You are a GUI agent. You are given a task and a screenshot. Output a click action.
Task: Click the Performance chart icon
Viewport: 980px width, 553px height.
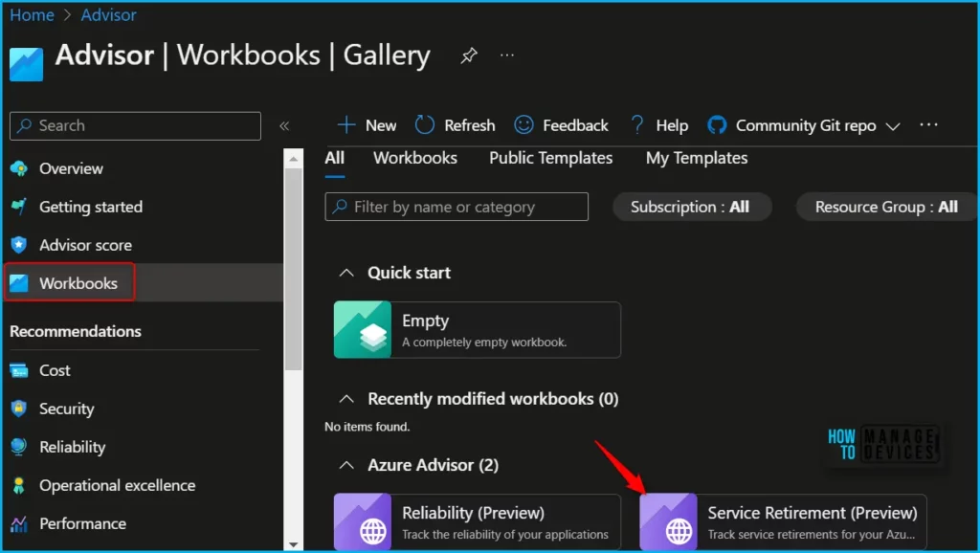click(19, 523)
